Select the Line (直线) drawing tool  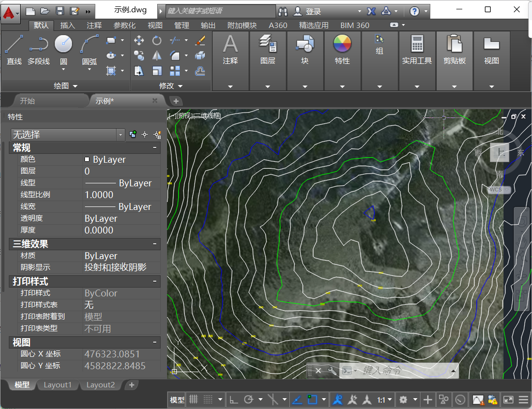click(14, 50)
